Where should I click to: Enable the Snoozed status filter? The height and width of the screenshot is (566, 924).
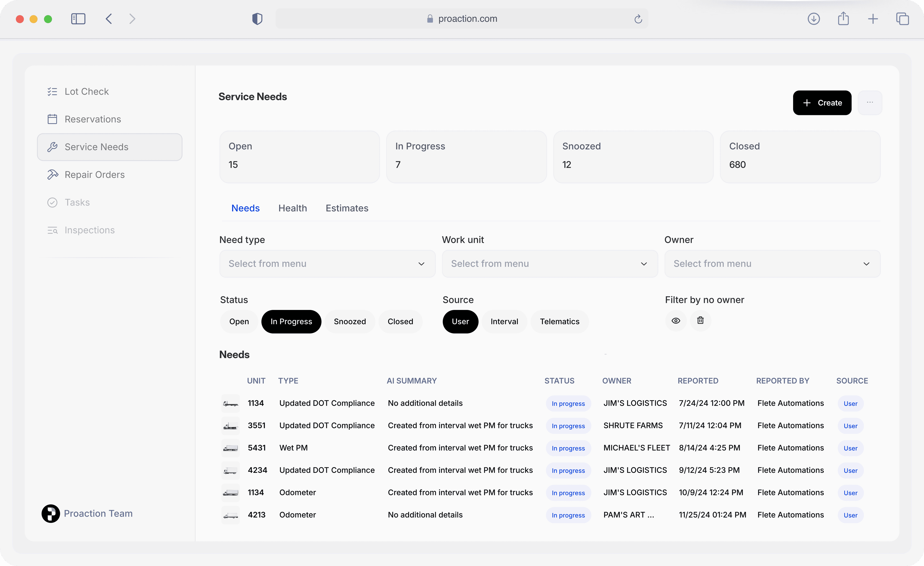click(x=349, y=322)
